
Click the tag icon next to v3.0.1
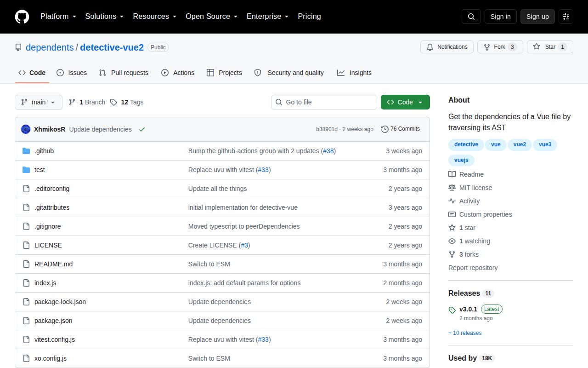point(452,310)
